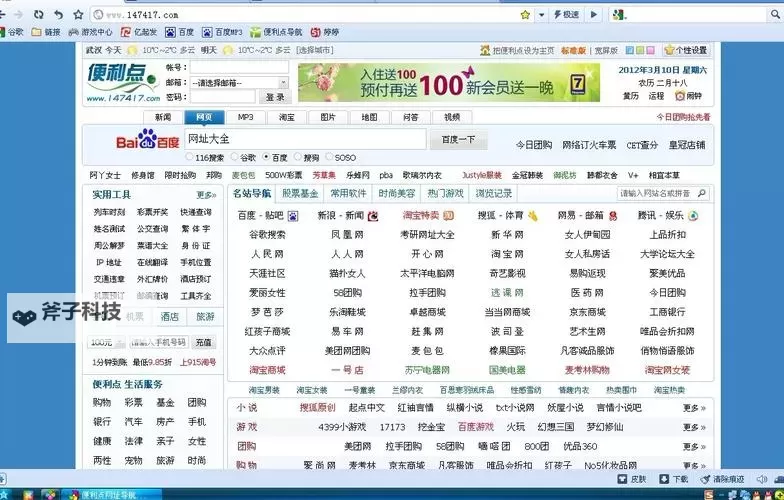Viewport: 784px width, 500px height.
Task: Click the 7天 hotel banner advertisement
Action: tap(449, 82)
